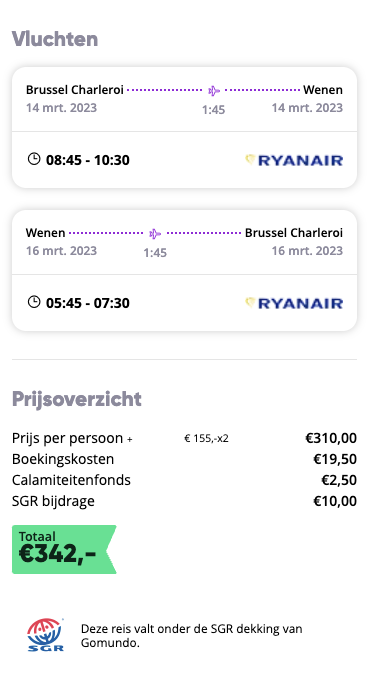This screenshot has height=680, width=384.
Task: Click the airplane icon on return flight
Action: pyautogui.click(x=155, y=234)
